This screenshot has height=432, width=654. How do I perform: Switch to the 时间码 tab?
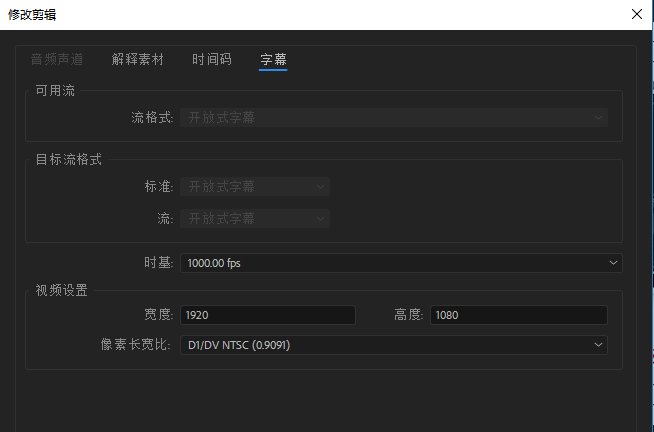211,59
